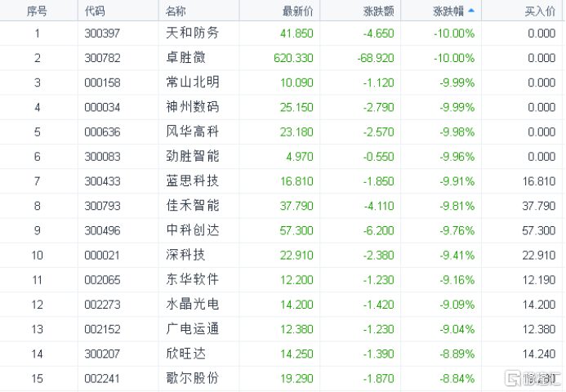Select stock code 300207
The width and height of the screenshot is (566, 392).
pyautogui.click(x=102, y=354)
